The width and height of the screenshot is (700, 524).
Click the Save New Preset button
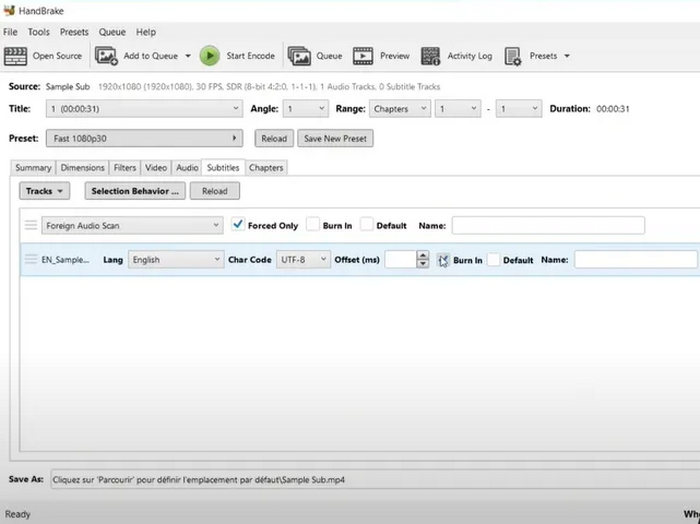(335, 138)
